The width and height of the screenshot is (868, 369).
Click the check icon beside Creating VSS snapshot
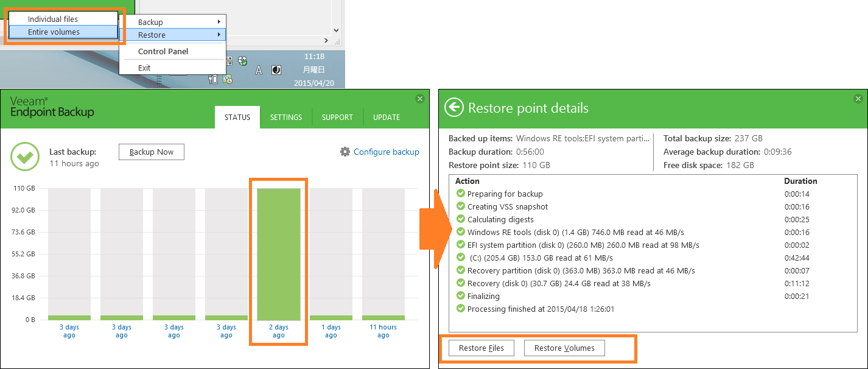pos(461,206)
